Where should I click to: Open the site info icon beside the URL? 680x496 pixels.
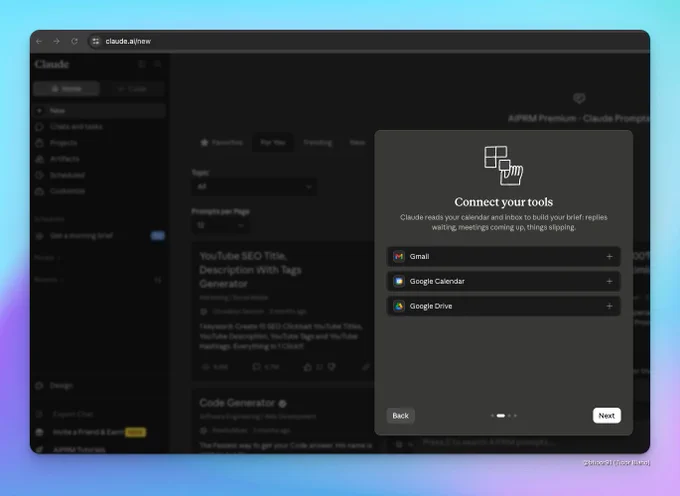[96, 41]
